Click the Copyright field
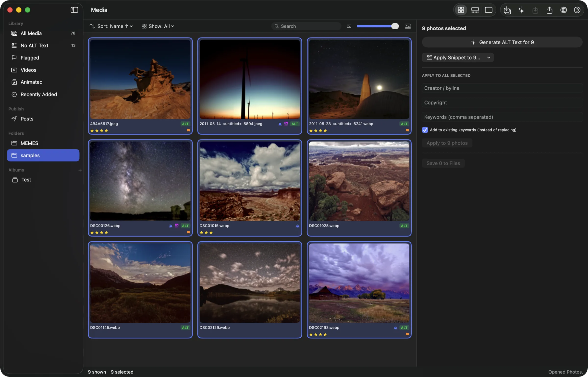The image size is (588, 377). [x=502, y=103]
